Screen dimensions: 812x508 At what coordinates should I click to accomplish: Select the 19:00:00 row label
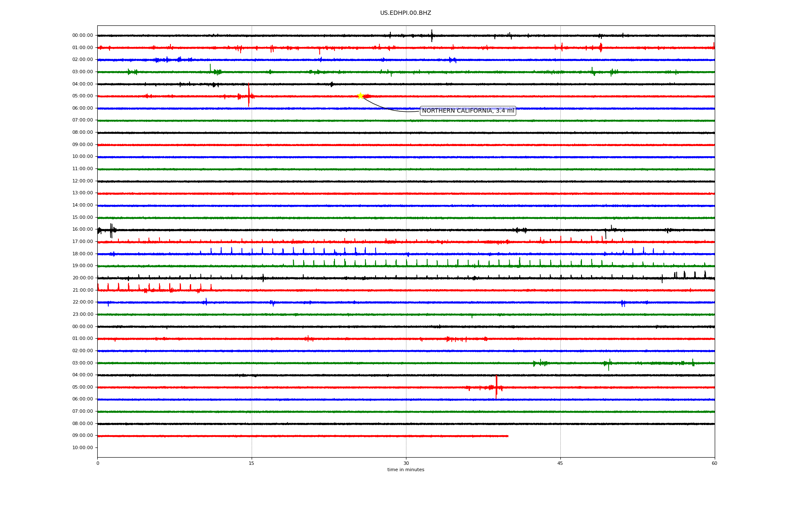point(82,266)
